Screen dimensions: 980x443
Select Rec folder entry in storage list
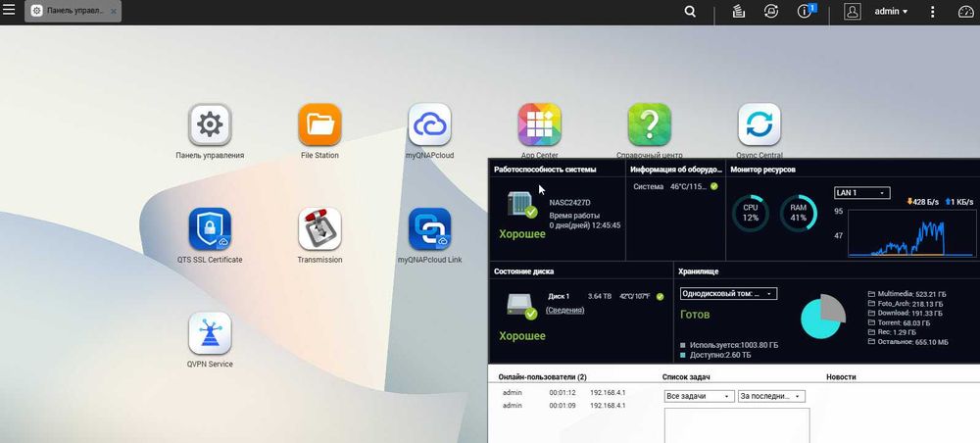pyautogui.click(x=893, y=332)
